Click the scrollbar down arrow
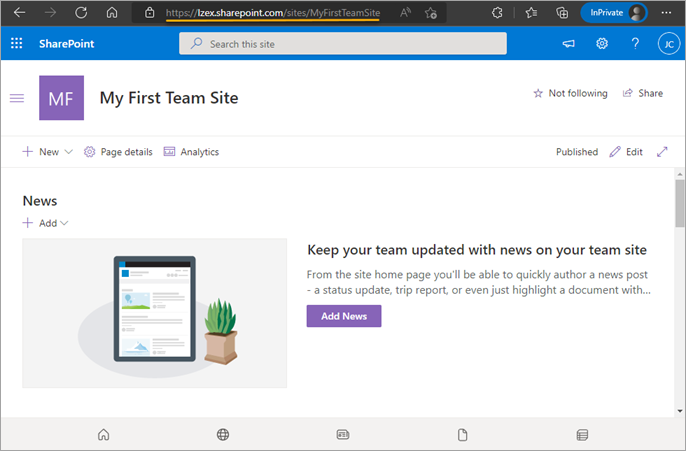Image resolution: width=686 pixels, height=451 pixels. coord(680,411)
